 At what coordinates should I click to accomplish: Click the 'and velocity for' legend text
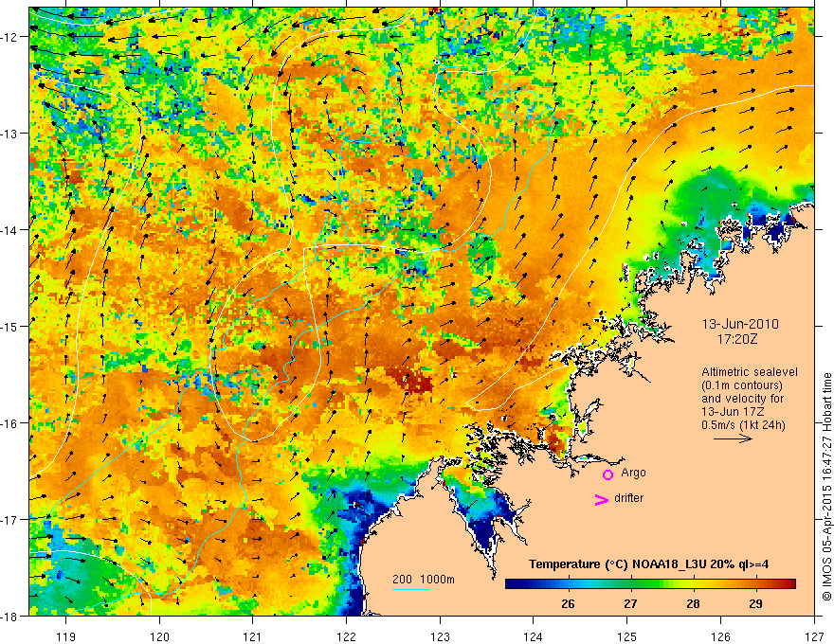[x=742, y=399]
